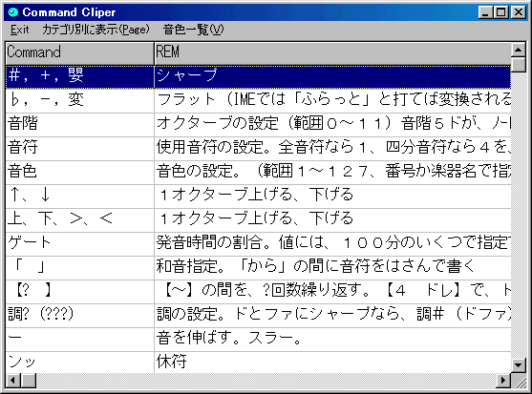This screenshot has height=394, width=532.
Task: Click the Command Cliper title bar icon
Action: [x=12, y=12]
